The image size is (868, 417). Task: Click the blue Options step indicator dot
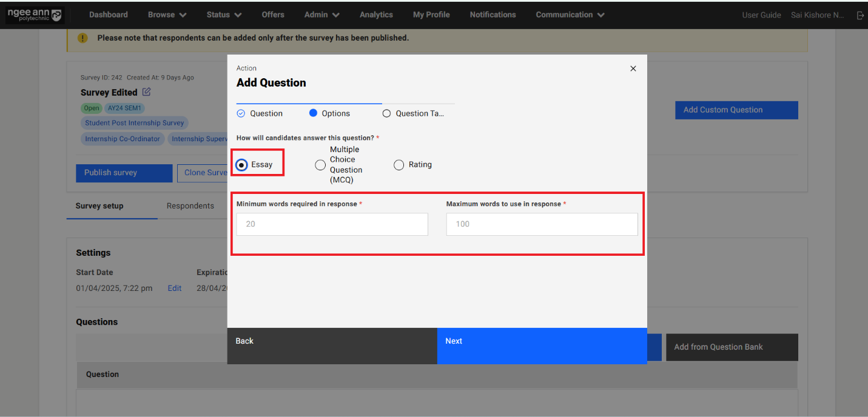[314, 113]
